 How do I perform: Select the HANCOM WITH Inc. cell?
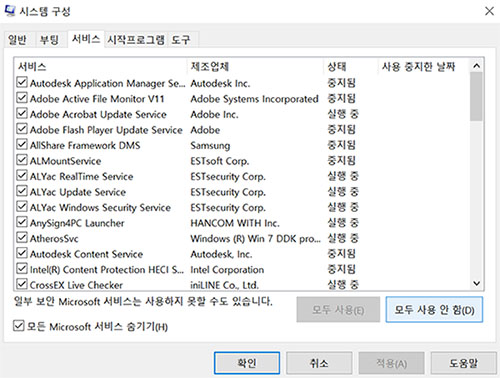[x=235, y=223]
